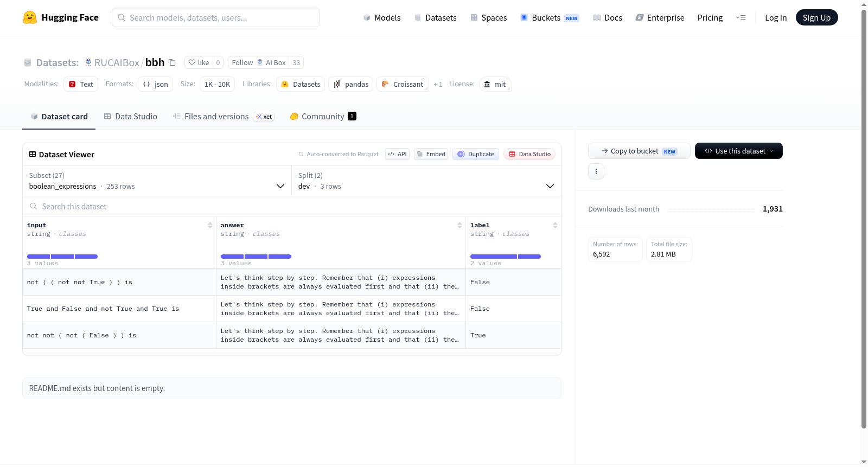
Task: Click the Hugging Face logo icon
Action: coord(30,17)
